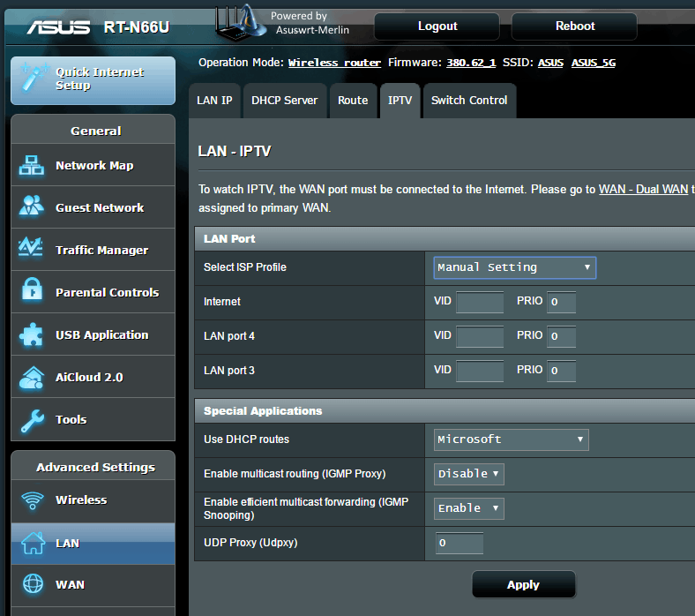Click the Select ISP Profile label
695x616 pixels.
(x=244, y=267)
